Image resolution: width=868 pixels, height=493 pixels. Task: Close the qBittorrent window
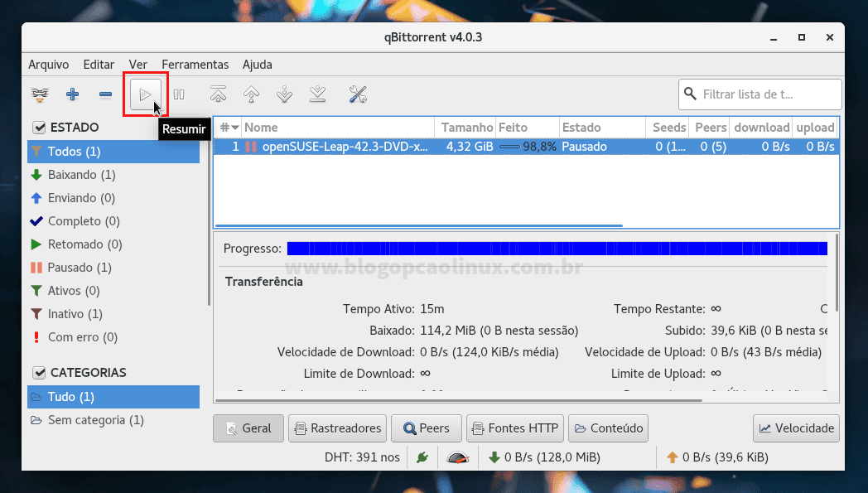tap(829, 37)
